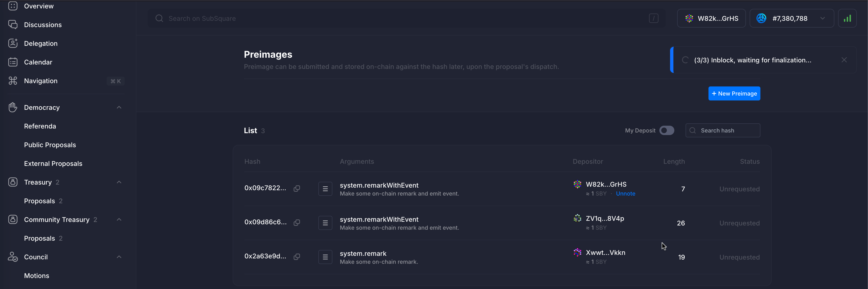The width and height of the screenshot is (868, 289).
Task: Open Calendar from sidebar icon
Action: [x=13, y=62]
